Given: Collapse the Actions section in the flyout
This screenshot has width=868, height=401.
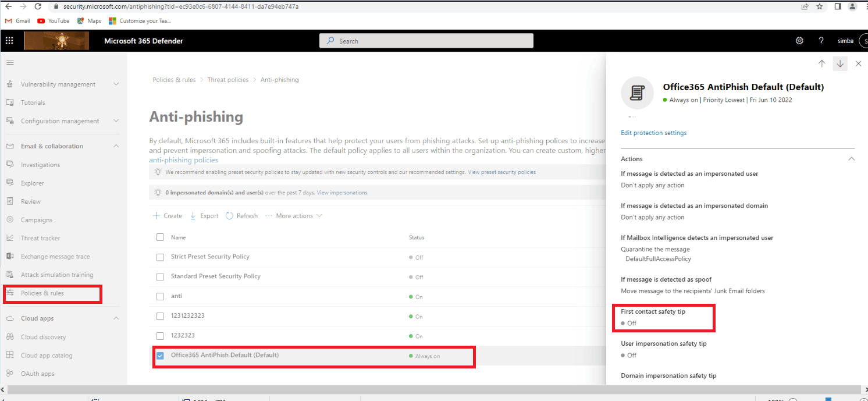Looking at the screenshot, I should (852, 158).
